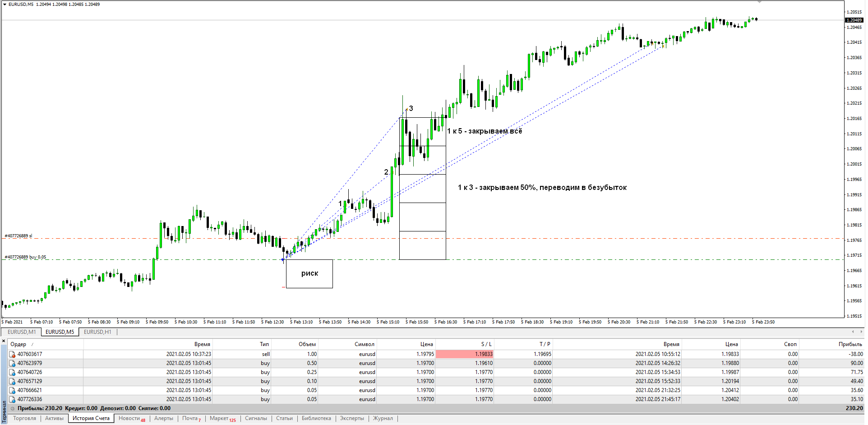868x425 pixels.
Task: Click the total profit 230.20 at right
Action: 854,408
